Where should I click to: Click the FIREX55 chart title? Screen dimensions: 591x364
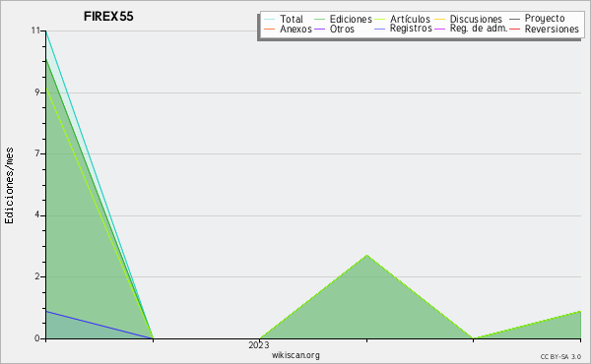pos(108,17)
